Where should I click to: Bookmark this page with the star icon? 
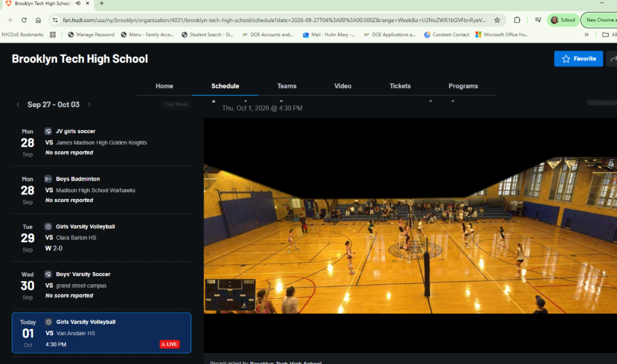pos(497,20)
